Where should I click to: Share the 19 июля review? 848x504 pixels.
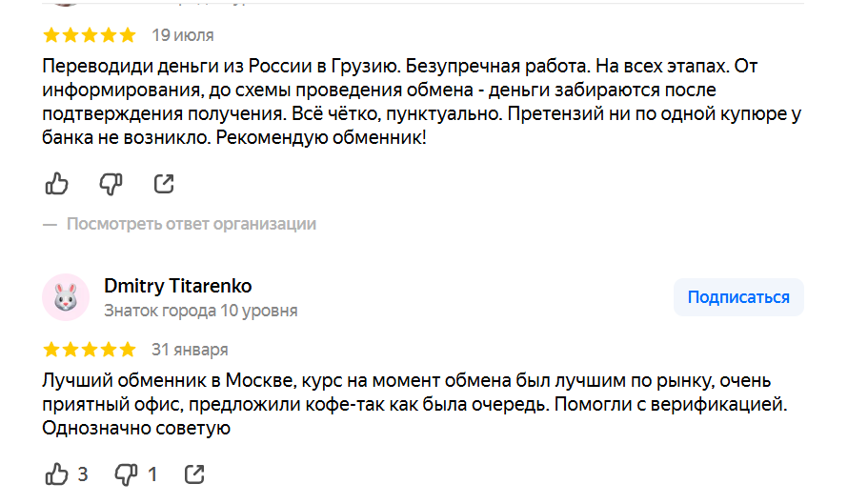[x=164, y=183]
